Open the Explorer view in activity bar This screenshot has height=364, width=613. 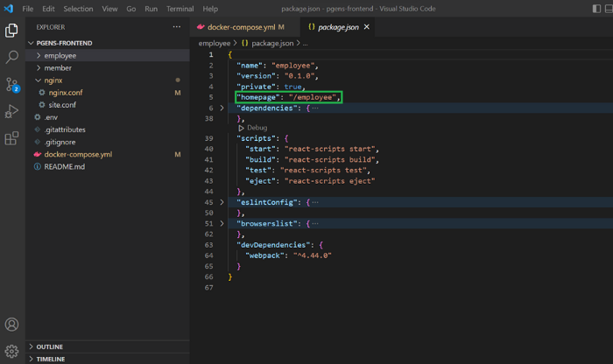pos(11,31)
